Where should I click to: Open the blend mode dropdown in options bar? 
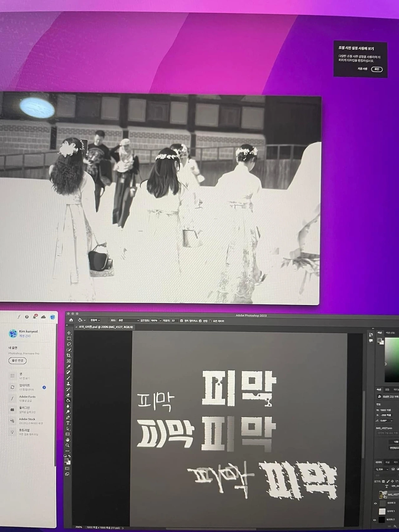point(128,320)
